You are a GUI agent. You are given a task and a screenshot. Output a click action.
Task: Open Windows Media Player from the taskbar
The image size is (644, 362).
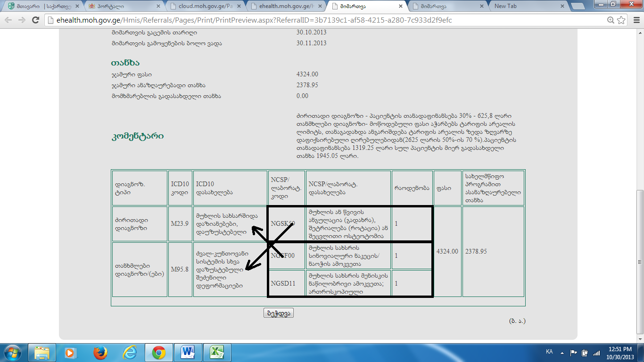coord(70,353)
